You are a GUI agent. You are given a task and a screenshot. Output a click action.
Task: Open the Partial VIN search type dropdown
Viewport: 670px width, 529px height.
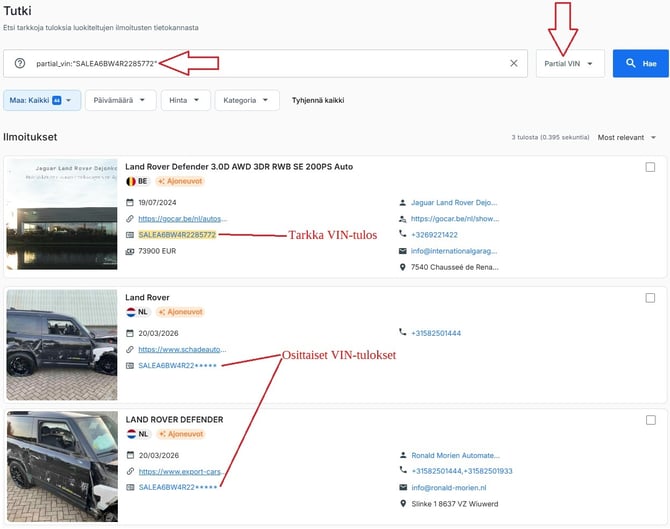tap(570, 64)
